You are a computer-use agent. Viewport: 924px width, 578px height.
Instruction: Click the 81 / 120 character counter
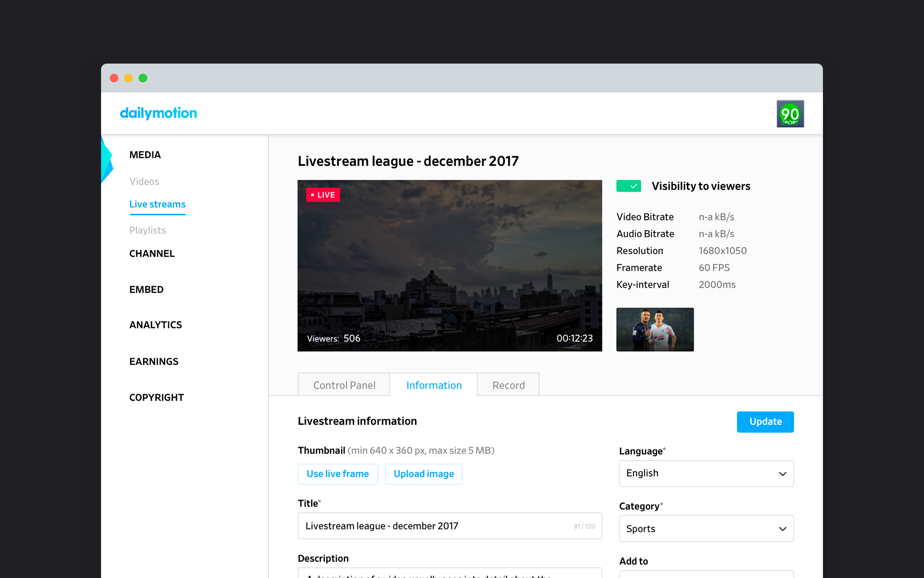[584, 526]
